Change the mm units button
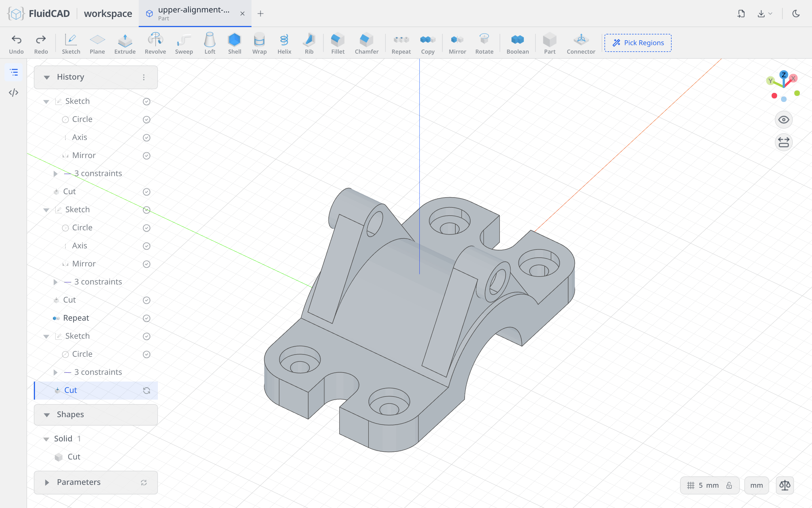Viewport: 812px width, 508px height. (756, 485)
